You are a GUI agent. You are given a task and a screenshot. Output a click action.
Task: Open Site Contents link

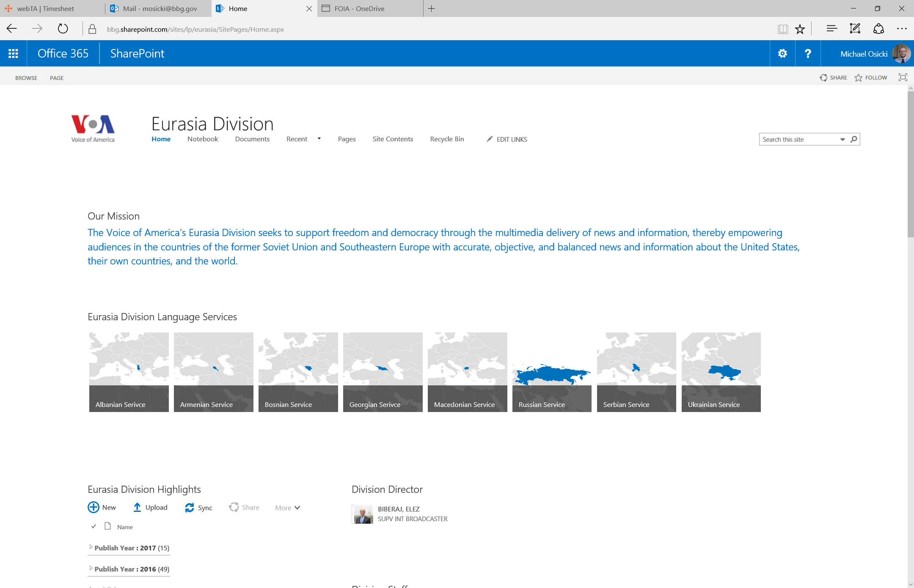point(393,139)
